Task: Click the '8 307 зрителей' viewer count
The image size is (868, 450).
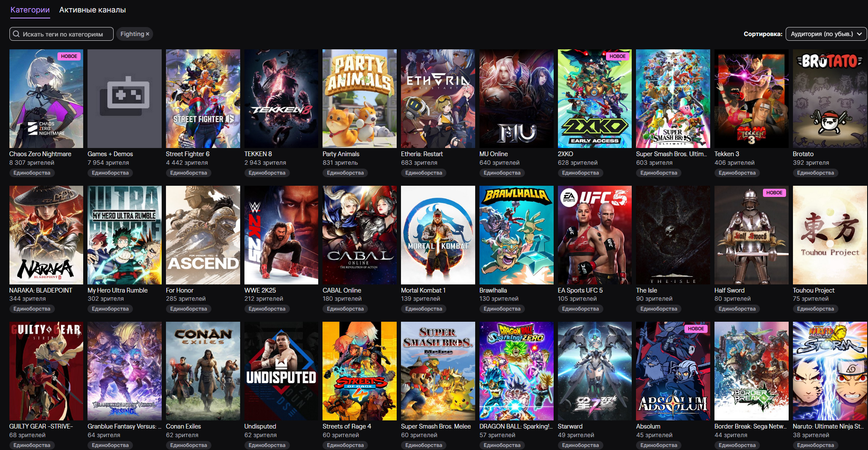Action: point(32,163)
